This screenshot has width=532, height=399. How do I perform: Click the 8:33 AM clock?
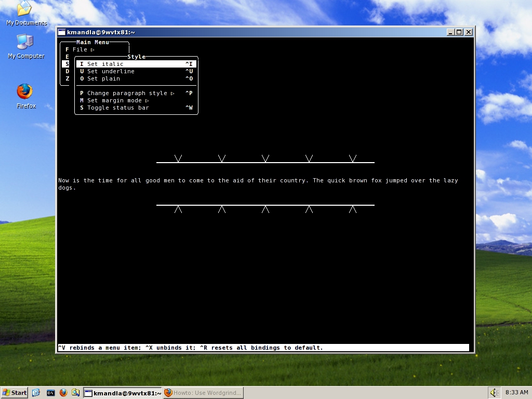coord(516,393)
